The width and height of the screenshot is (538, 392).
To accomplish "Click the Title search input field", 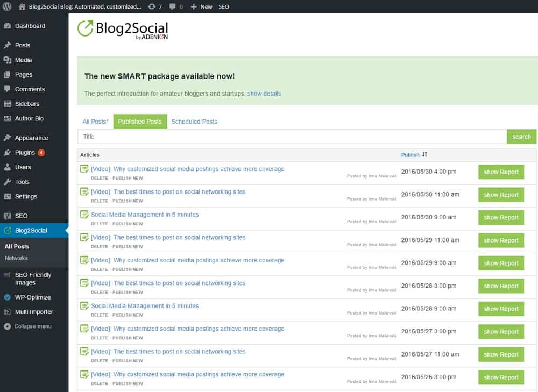I will pyautogui.click(x=292, y=137).
